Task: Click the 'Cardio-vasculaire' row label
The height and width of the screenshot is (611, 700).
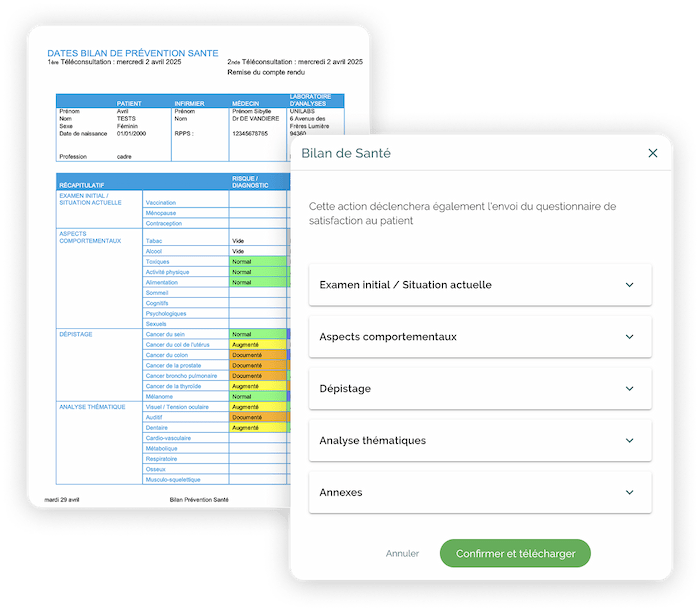Action: click(x=168, y=438)
